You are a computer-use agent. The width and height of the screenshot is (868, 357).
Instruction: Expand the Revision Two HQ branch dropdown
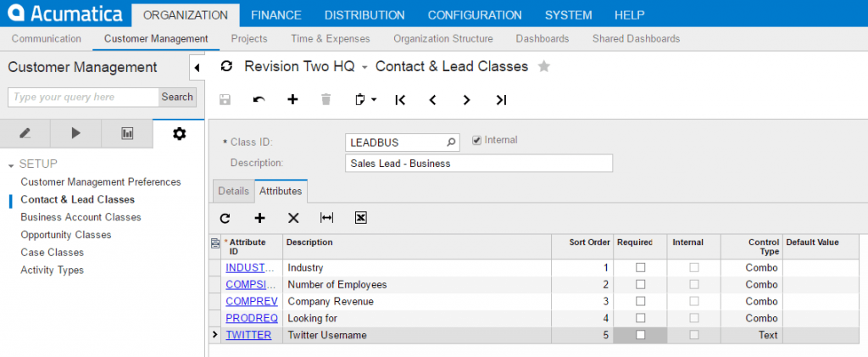(x=364, y=67)
